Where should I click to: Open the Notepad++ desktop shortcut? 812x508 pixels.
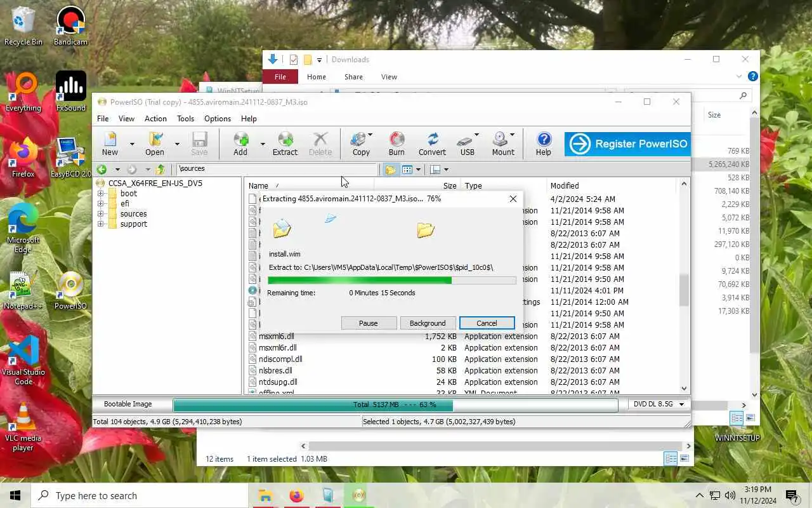[23, 290]
